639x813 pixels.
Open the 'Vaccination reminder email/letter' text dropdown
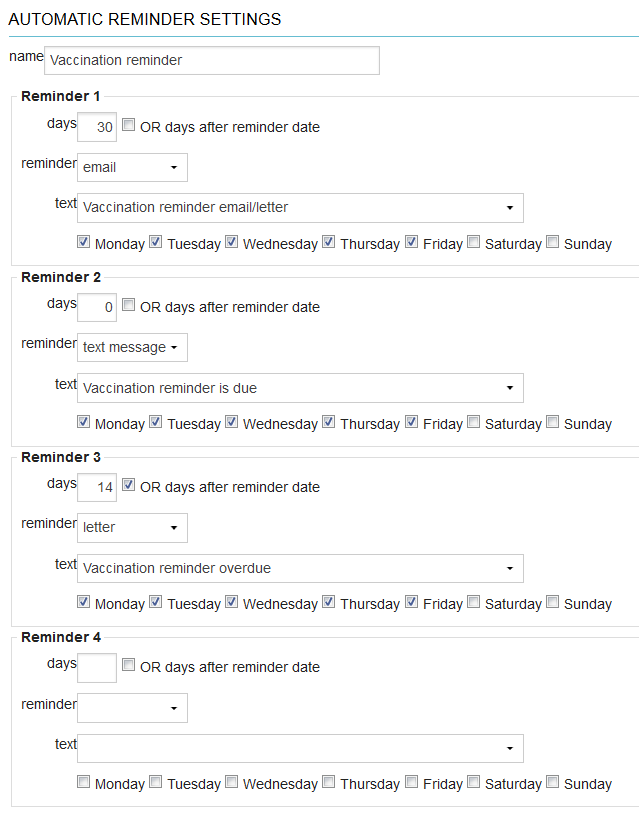click(x=300, y=208)
